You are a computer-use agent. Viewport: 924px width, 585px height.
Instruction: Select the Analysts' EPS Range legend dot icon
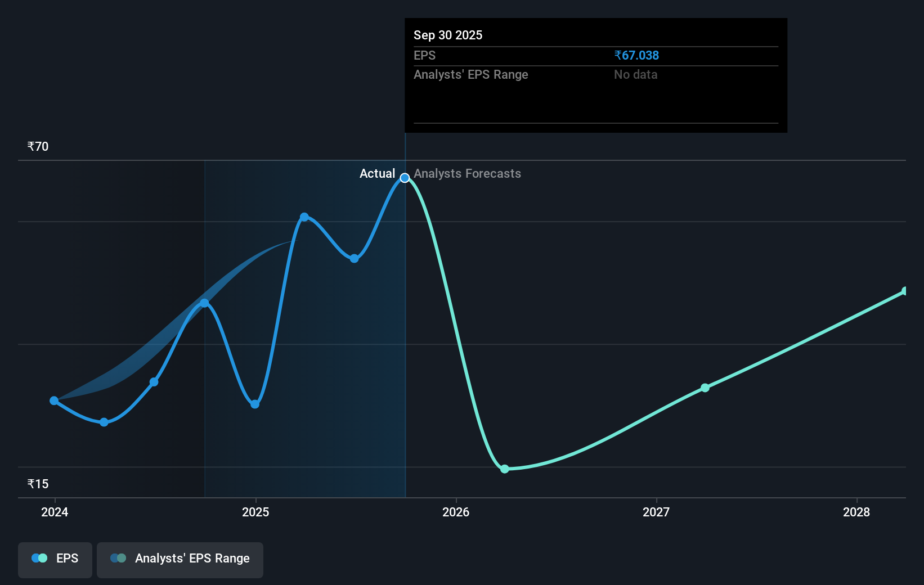point(118,557)
